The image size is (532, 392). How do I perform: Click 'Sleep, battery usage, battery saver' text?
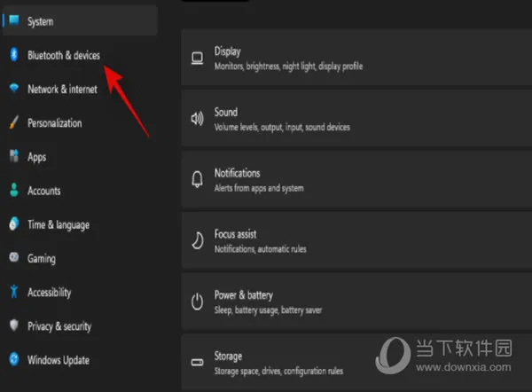[268, 310]
